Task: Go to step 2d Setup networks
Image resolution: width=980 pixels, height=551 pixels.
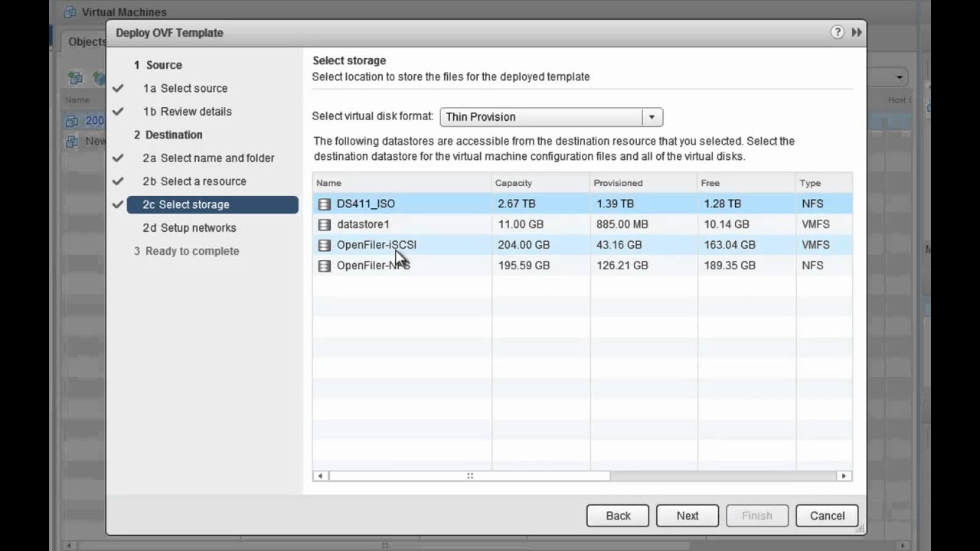Action: tap(189, 228)
